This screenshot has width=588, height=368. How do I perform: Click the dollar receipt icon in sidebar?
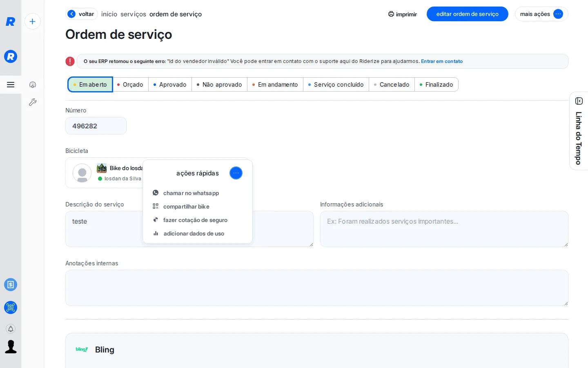pyautogui.click(x=11, y=285)
